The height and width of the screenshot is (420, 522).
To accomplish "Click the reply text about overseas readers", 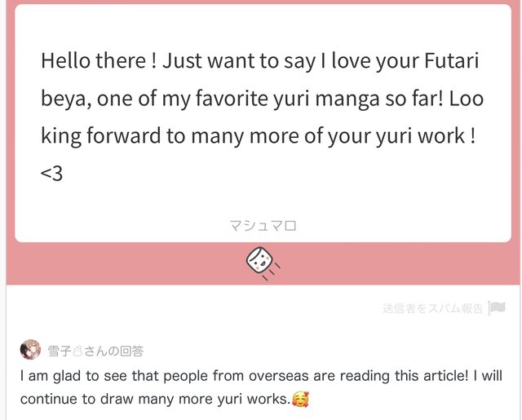I will (261, 387).
